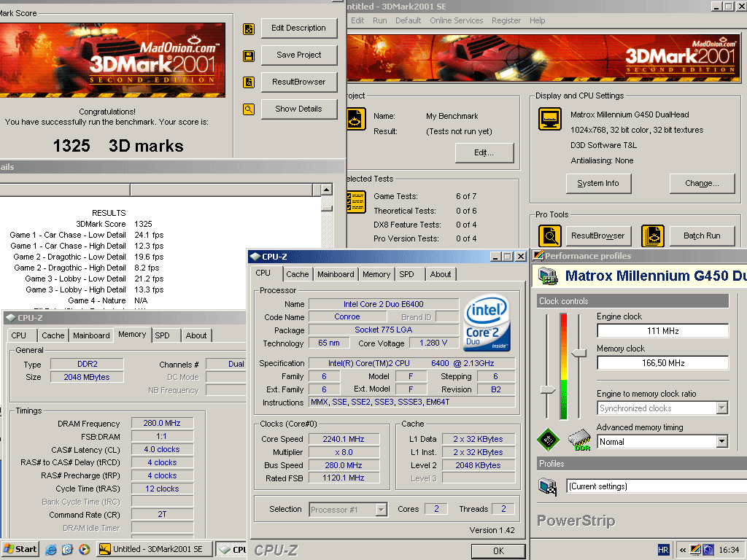Screen dimensions: 747x560
Task: Open the About tab in front CPU-Z
Action: (x=441, y=274)
